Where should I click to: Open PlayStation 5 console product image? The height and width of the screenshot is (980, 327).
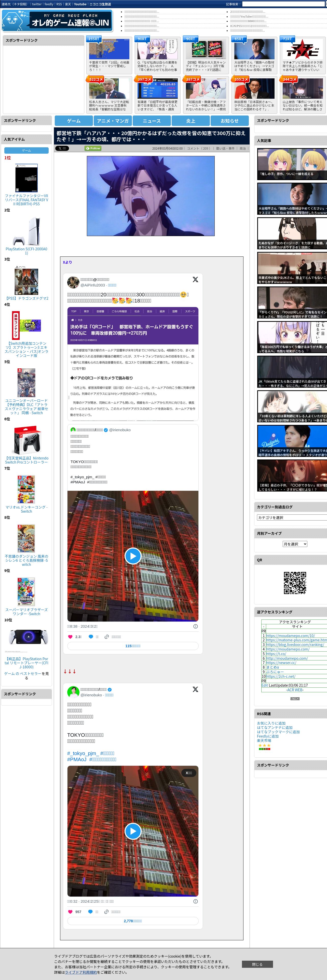point(26,231)
